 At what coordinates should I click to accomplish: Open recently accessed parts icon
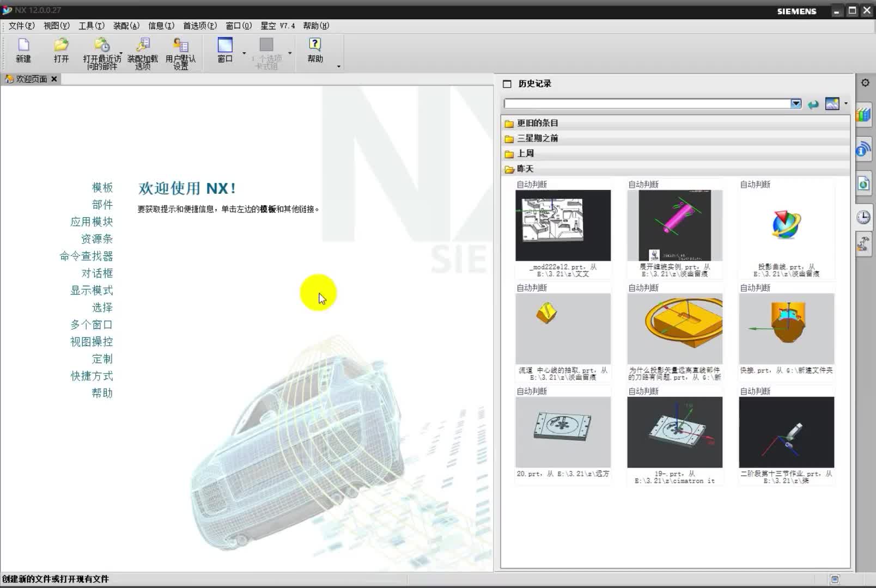coord(101,45)
